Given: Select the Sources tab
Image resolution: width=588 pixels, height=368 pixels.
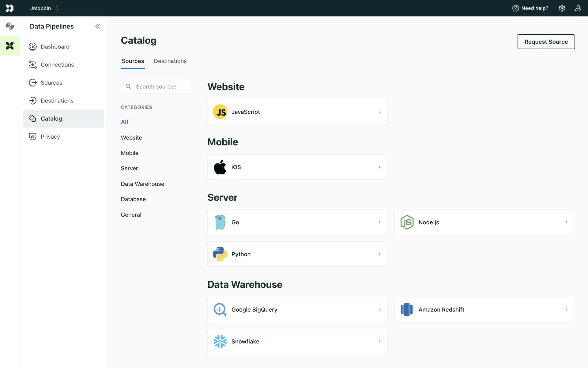Looking at the screenshot, I should [x=133, y=61].
